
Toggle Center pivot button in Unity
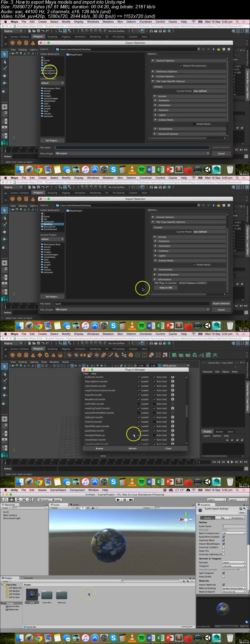pyautogui.click(x=43, y=500)
